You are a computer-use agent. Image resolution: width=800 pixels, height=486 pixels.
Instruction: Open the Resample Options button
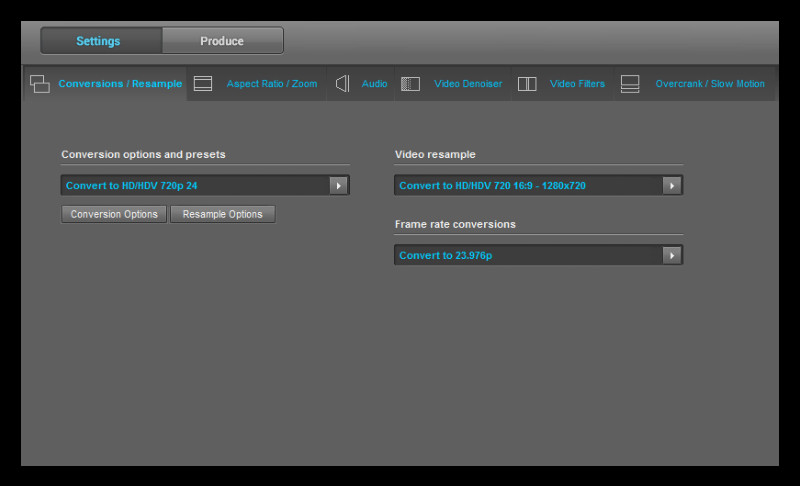(x=222, y=214)
